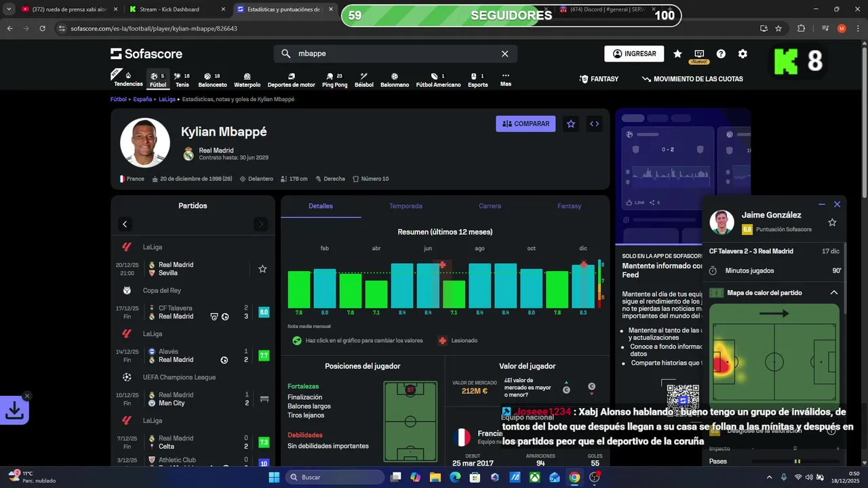Select the Waterpolo sport icon
The height and width of the screenshot is (488, 868).
click(247, 80)
